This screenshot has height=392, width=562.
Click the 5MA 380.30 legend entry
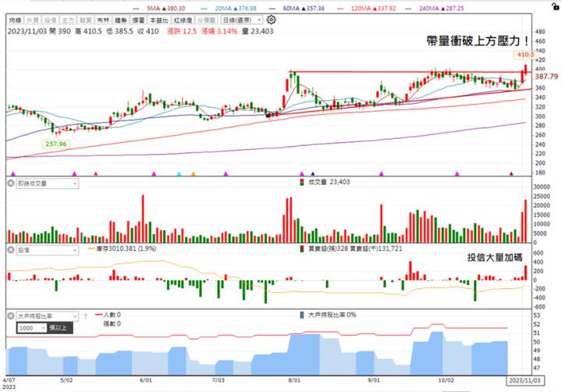pyautogui.click(x=158, y=9)
